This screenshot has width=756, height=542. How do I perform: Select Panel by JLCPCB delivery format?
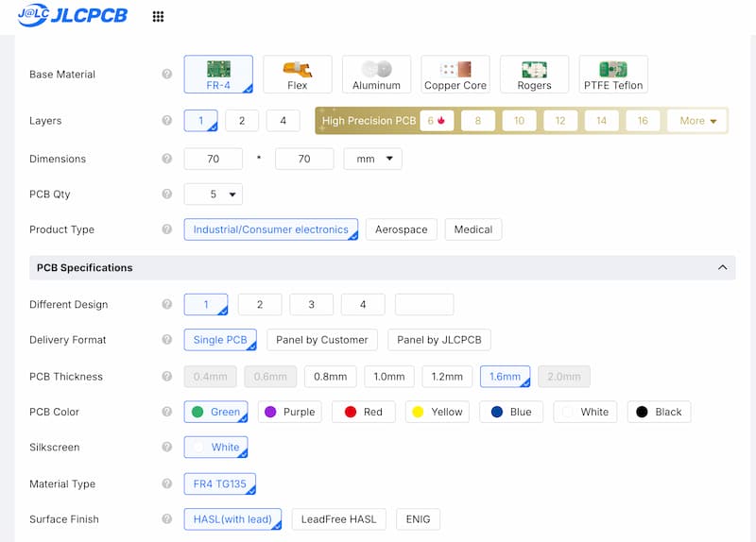[439, 340]
